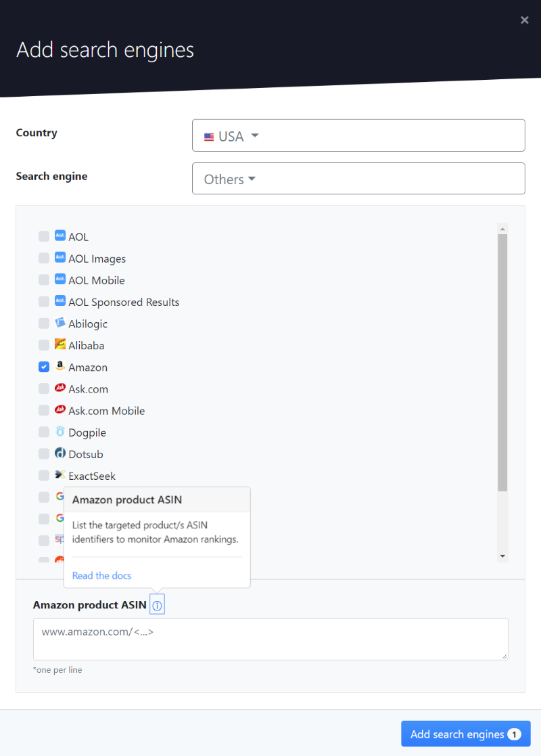
Task: Click the AOL Sponsored Results logo icon
Action: point(60,301)
